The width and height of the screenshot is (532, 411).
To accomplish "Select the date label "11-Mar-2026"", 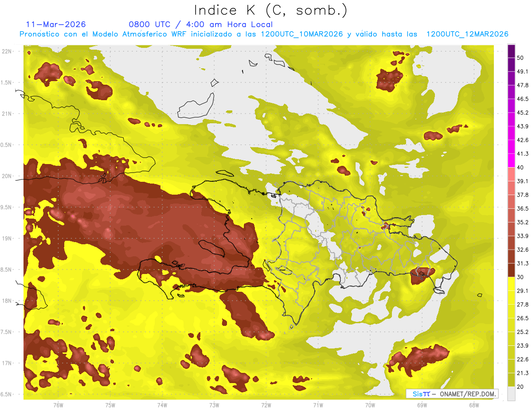I will pos(56,24).
